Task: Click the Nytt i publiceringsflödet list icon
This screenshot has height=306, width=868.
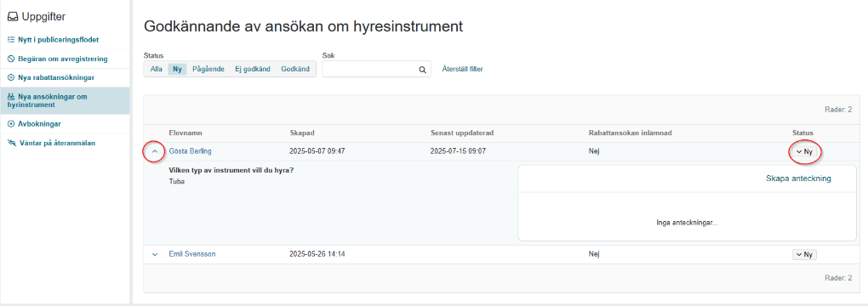Action: click(11, 40)
